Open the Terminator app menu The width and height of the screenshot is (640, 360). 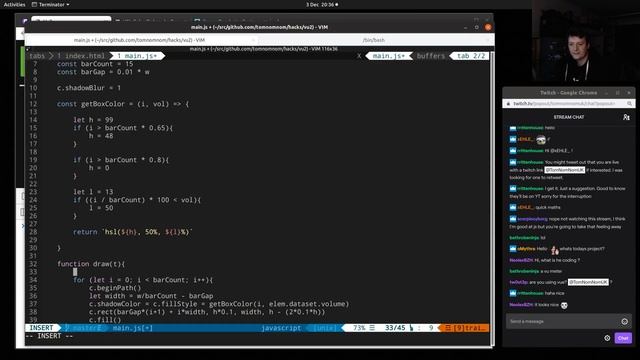pos(51,4)
